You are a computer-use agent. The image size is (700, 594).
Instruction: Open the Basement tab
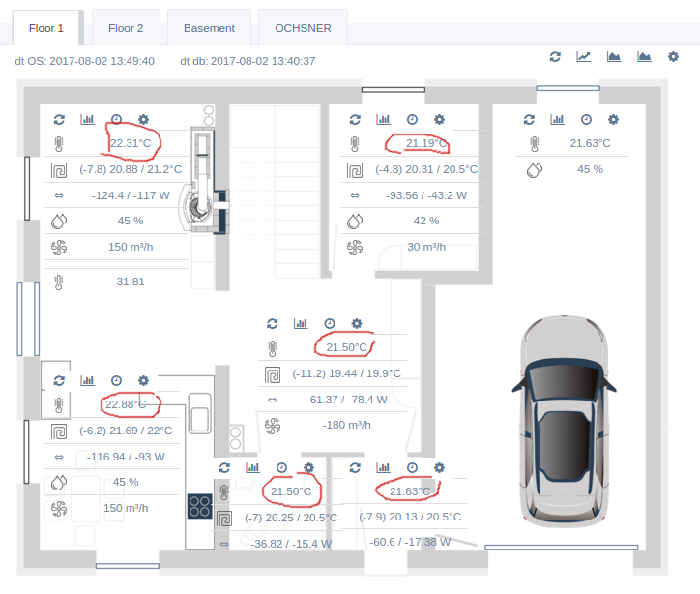tap(209, 28)
